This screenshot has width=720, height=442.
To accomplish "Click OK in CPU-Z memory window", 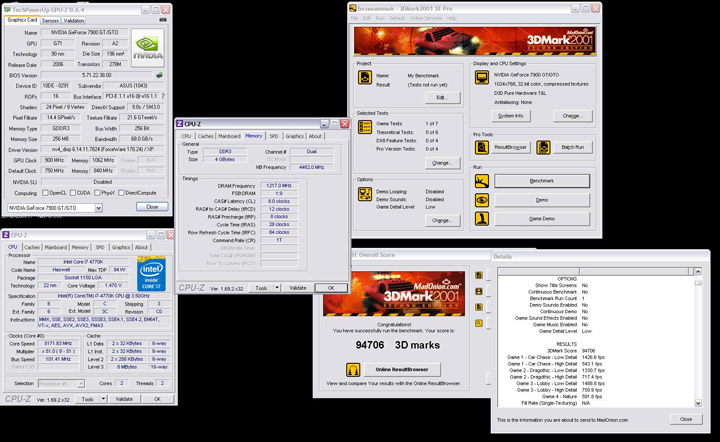I will tap(331, 288).
